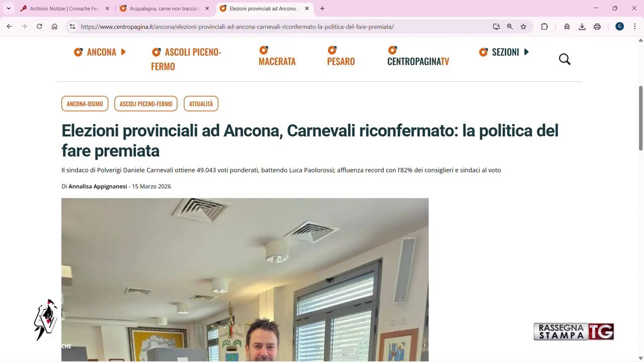Restore down the browser window

tap(615, 9)
